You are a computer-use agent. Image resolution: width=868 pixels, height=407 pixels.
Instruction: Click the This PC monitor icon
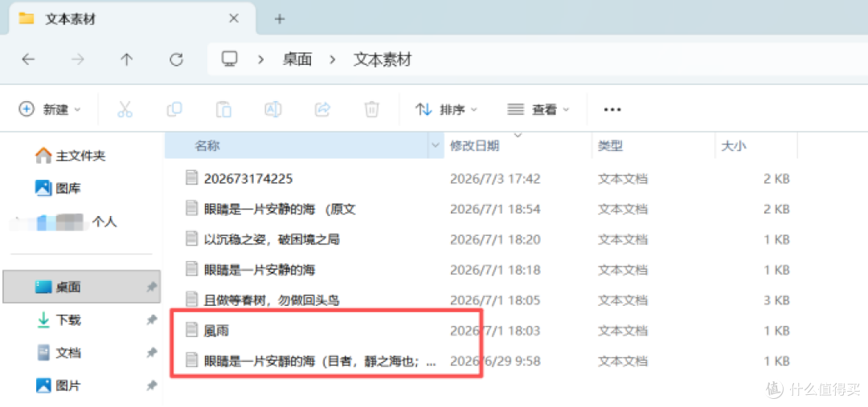coord(229,59)
